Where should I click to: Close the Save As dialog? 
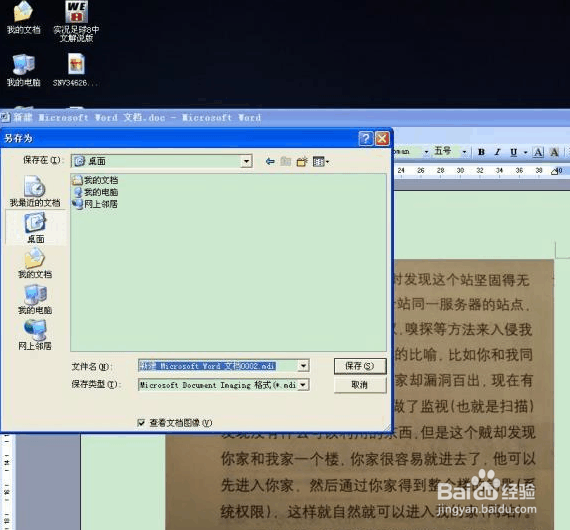[382, 138]
